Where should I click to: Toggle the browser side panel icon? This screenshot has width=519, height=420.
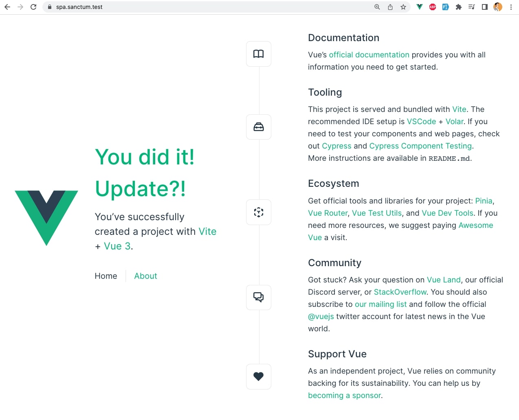pos(485,7)
